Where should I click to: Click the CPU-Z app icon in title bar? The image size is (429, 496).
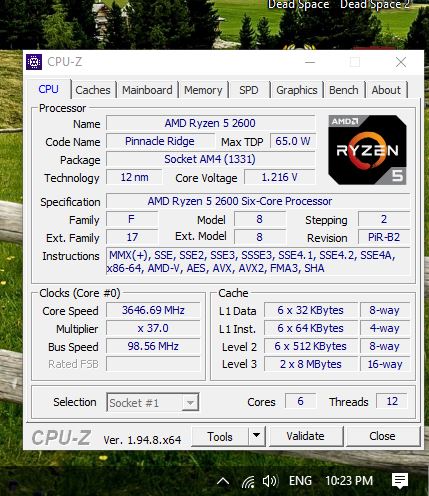click(34, 62)
